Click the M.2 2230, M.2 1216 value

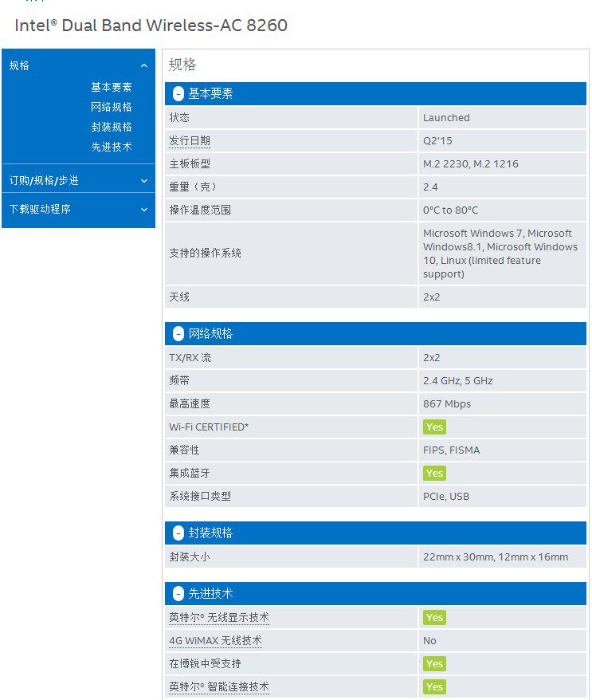471,164
